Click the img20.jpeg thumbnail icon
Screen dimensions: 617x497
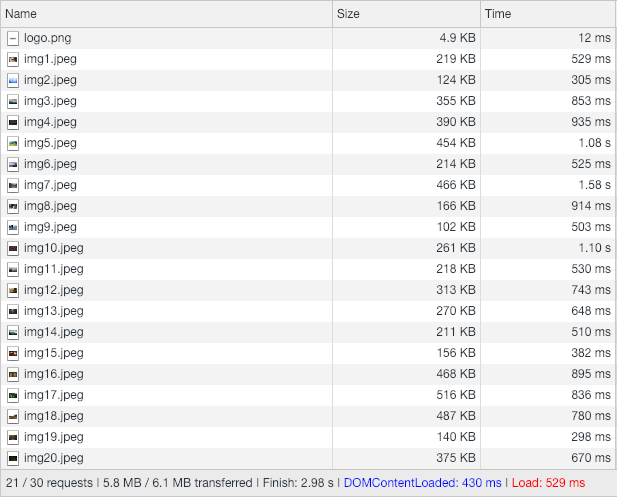pyautogui.click(x=13, y=458)
